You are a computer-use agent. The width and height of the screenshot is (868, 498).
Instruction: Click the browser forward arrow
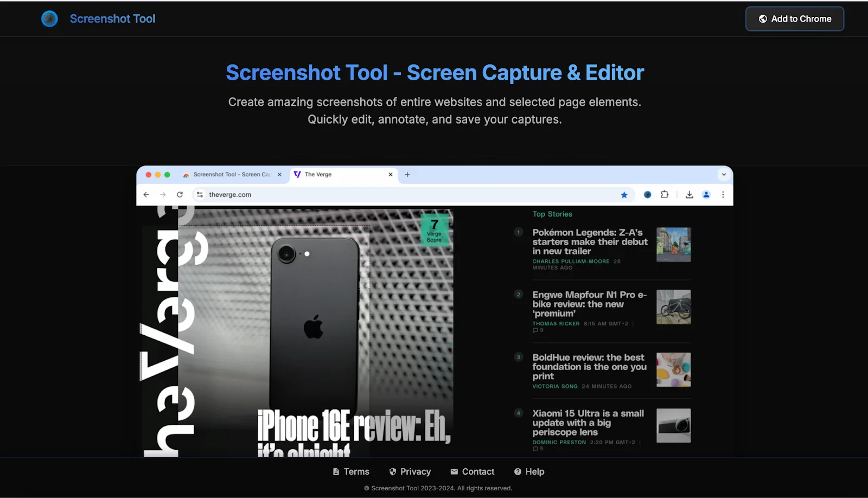[163, 195]
